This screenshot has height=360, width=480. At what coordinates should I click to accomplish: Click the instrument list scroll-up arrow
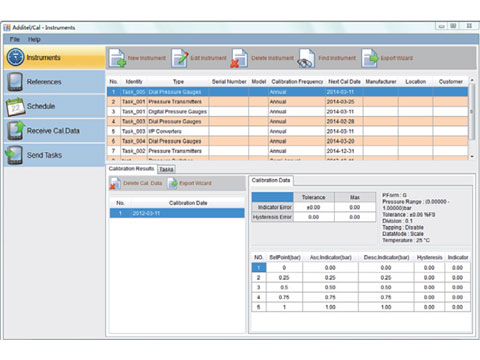coord(472,80)
